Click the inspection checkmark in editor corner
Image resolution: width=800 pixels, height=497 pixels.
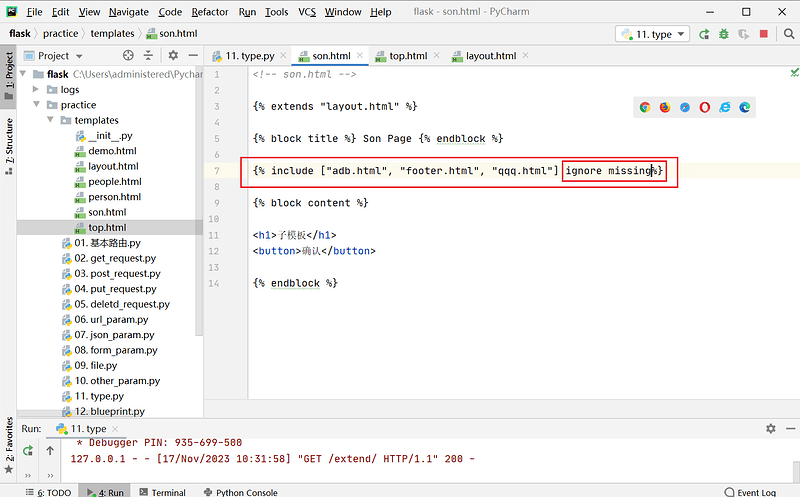tap(794, 73)
